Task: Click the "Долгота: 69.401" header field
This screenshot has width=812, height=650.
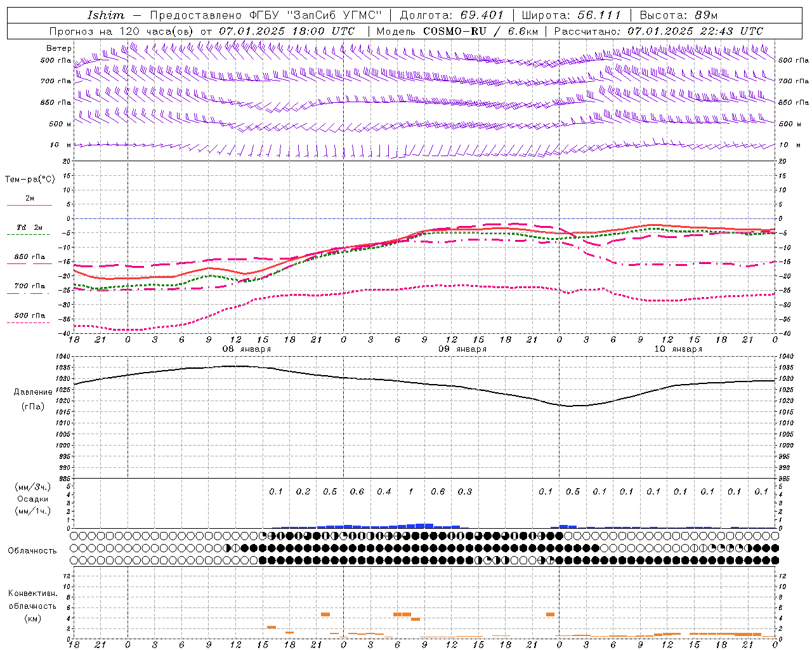Action: point(451,15)
